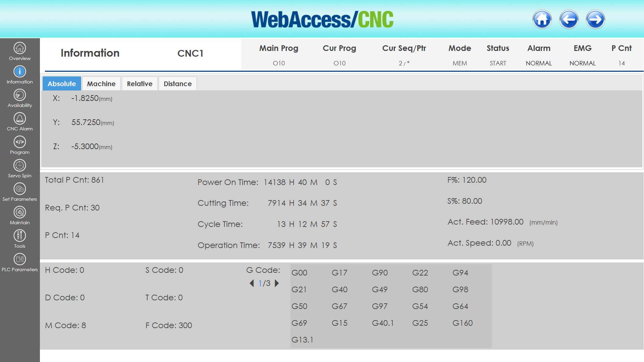Click the WebAccess/CNC logo
Image resolution: width=644 pixels, height=362 pixels.
(322, 19)
